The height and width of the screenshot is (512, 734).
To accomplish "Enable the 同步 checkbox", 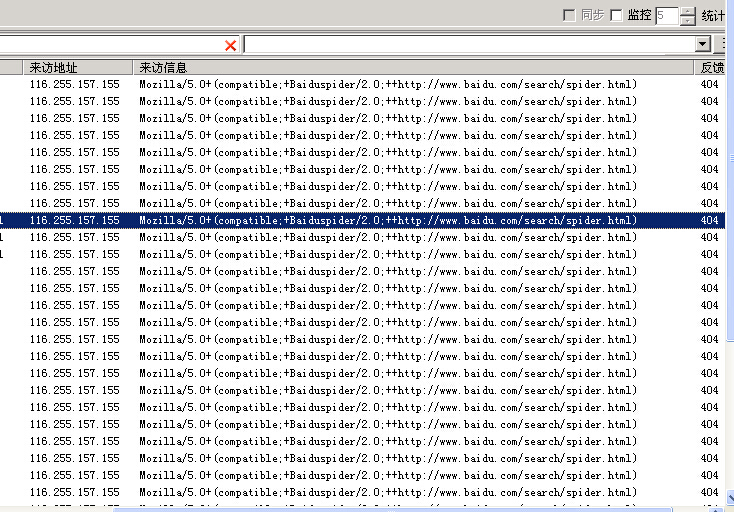I will point(569,15).
